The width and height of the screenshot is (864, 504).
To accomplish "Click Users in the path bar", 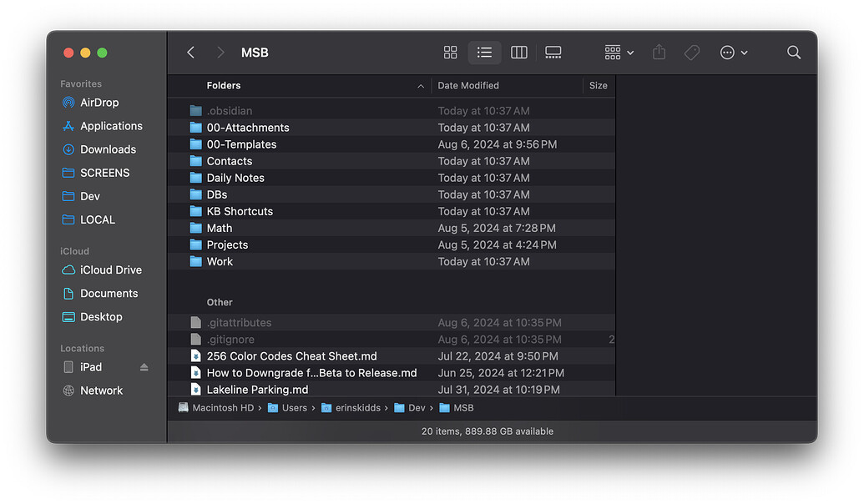I will (x=294, y=408).
